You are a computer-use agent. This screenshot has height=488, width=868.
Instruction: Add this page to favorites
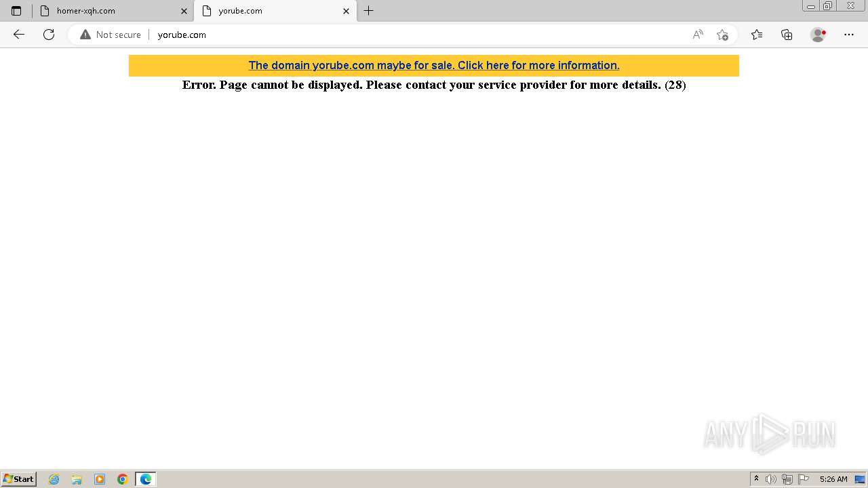click(722, 35)
